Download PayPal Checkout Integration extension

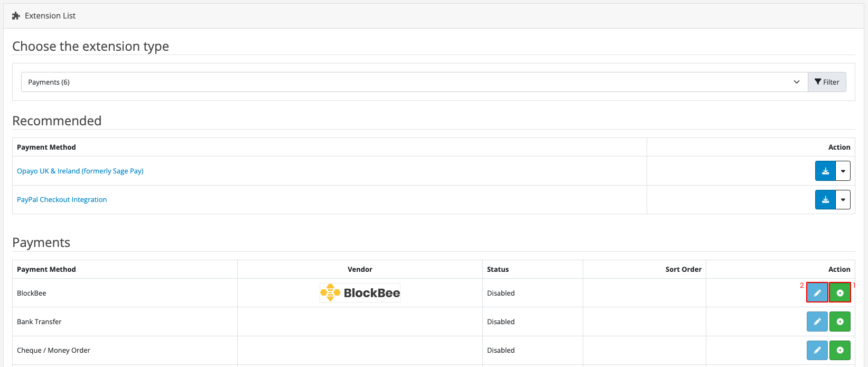pos(825,199)
